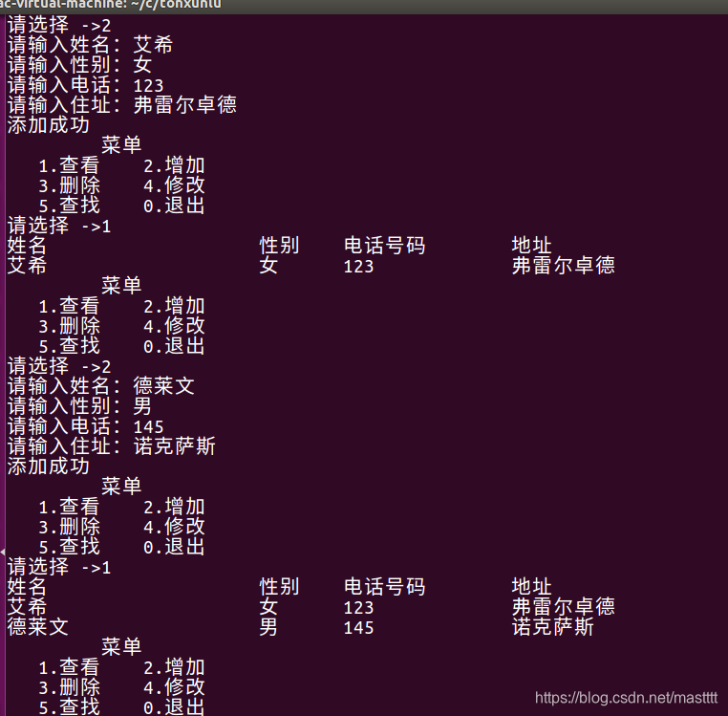Click 请选择 ->2 prompt directly above 请输入姓名: 德莱文
This screenshot has height=716, width=728.
[x=59, y=366]
